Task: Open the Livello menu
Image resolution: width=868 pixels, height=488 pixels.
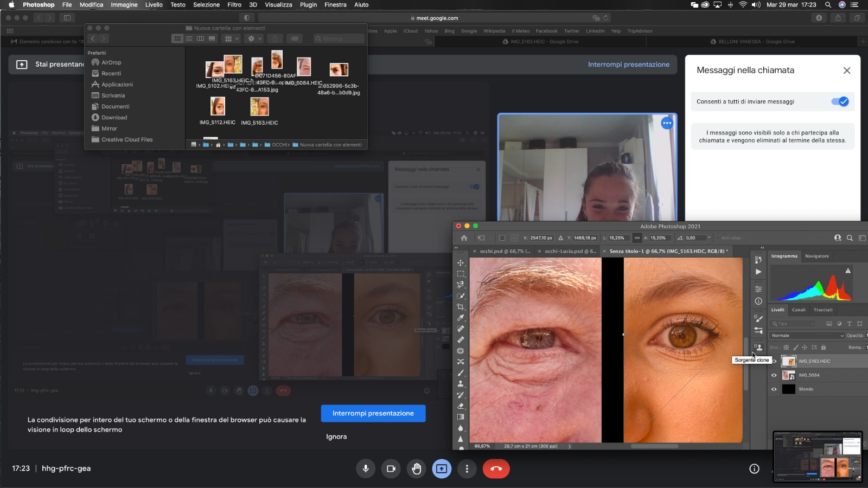Action: pyautogui.click(x=154, y=5)
